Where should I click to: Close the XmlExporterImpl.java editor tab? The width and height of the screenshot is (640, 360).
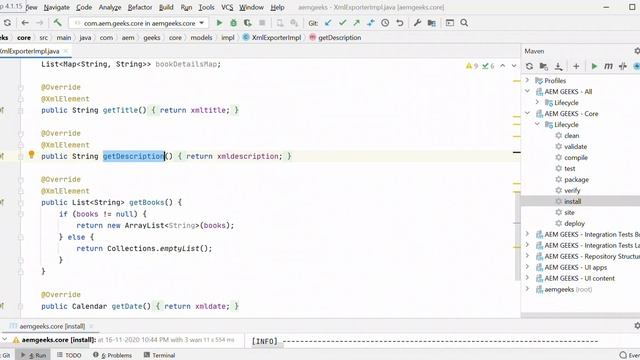66,51
